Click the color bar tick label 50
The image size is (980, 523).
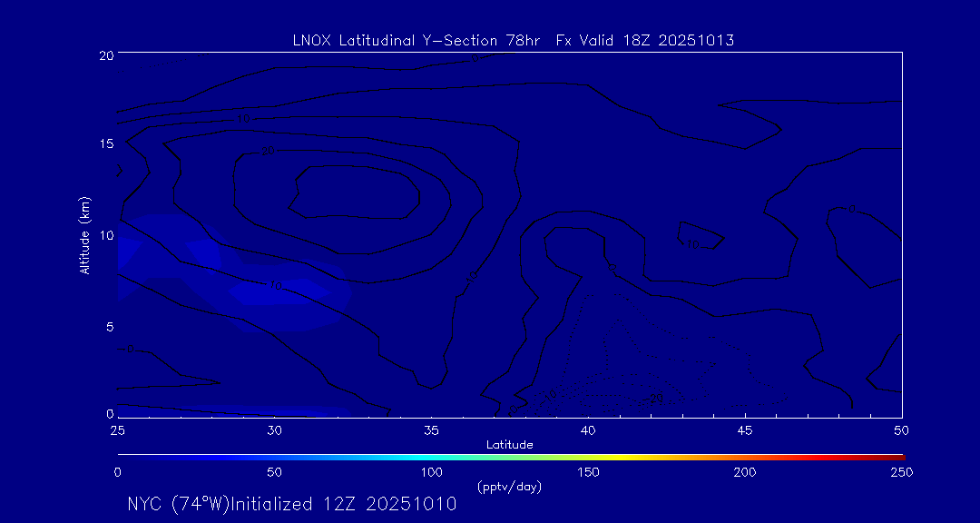(x=274, y=472)
